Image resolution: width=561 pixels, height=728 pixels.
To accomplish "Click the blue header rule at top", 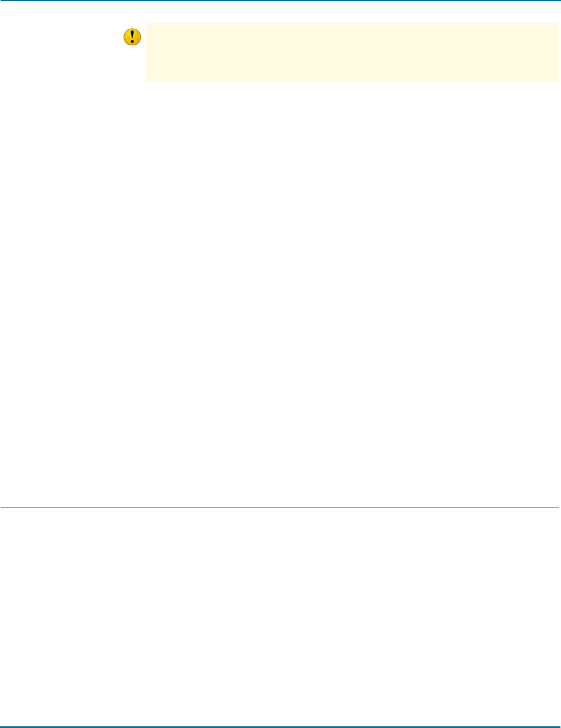I will coord(280,1).
